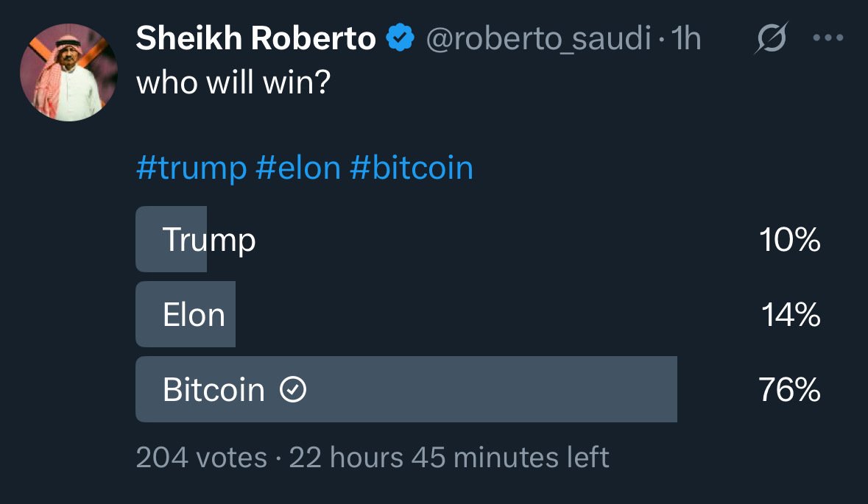Open the #trump hashtag
The width and height of the screenshot is (868, 504).
coord(191,168)
